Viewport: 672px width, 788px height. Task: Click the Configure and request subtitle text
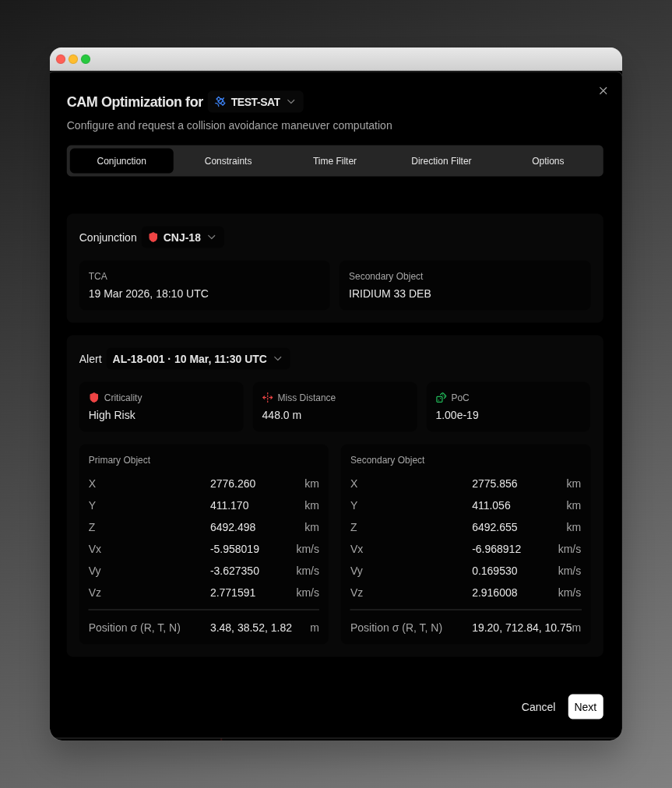tap(229, 125)
